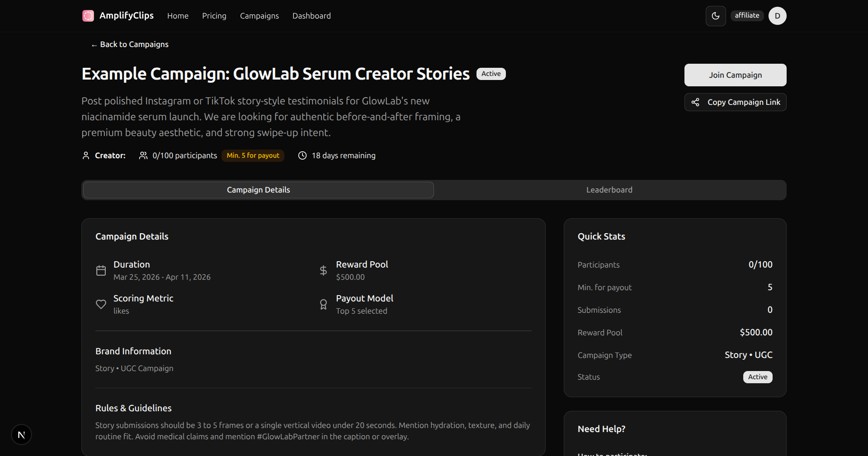Click the Rules & Guidelines heading
The width and height of the screenshot is (868, 456).
133,408
